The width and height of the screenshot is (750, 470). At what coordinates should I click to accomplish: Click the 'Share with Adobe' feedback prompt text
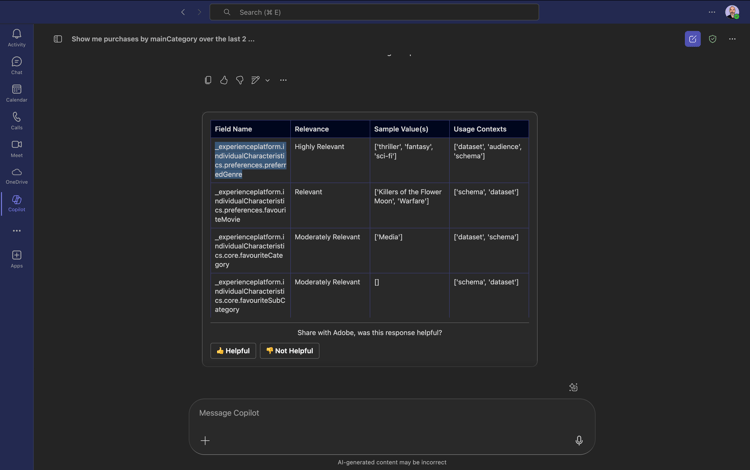coord(369,332)
